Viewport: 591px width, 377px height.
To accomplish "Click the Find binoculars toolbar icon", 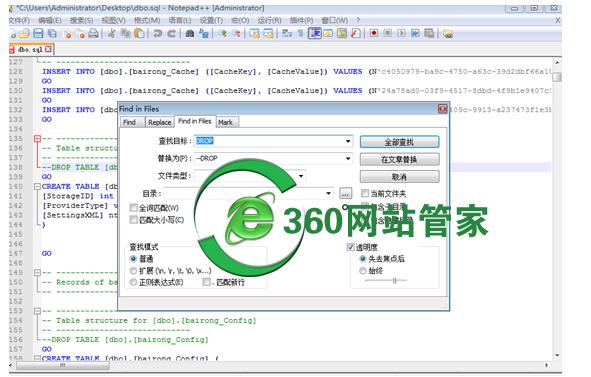I will tap(190, 34).
